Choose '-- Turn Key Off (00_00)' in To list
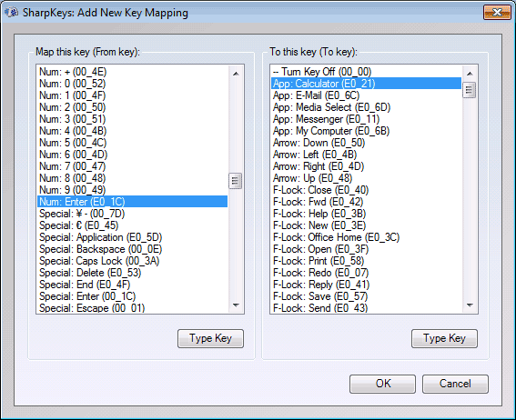Screen dimensions: 516x420 click(x=366, y=72)
